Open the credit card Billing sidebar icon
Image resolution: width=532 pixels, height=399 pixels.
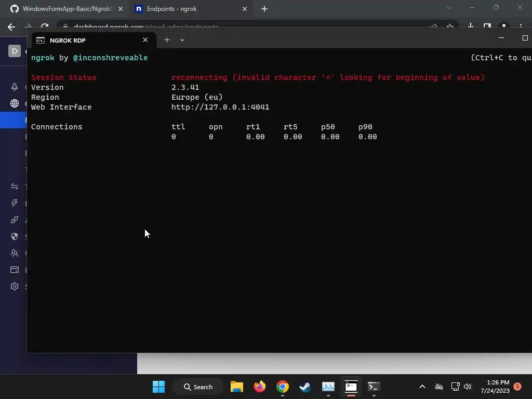tap(14, 270)
